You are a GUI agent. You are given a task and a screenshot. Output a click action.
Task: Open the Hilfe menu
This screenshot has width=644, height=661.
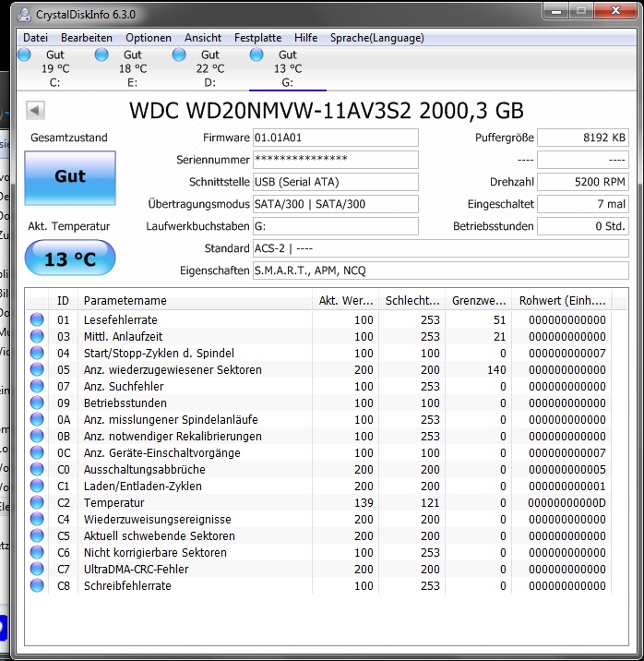pos(305,38)
